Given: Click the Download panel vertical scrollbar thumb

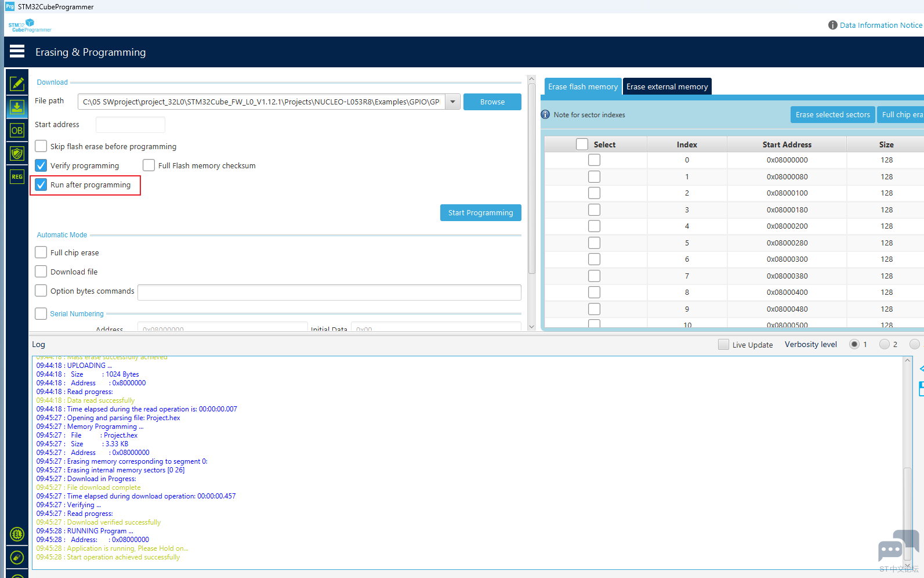Looking at the screenshot, I should pos(531,179).
